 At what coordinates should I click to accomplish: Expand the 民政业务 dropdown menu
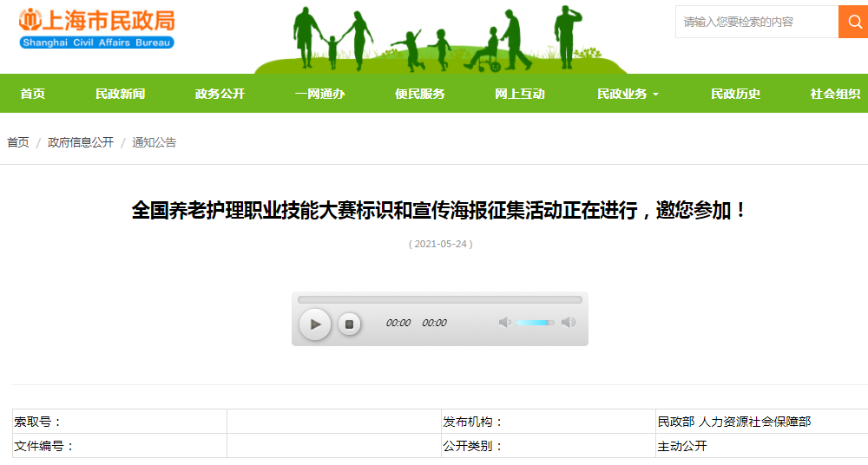(x=628, y=94)
